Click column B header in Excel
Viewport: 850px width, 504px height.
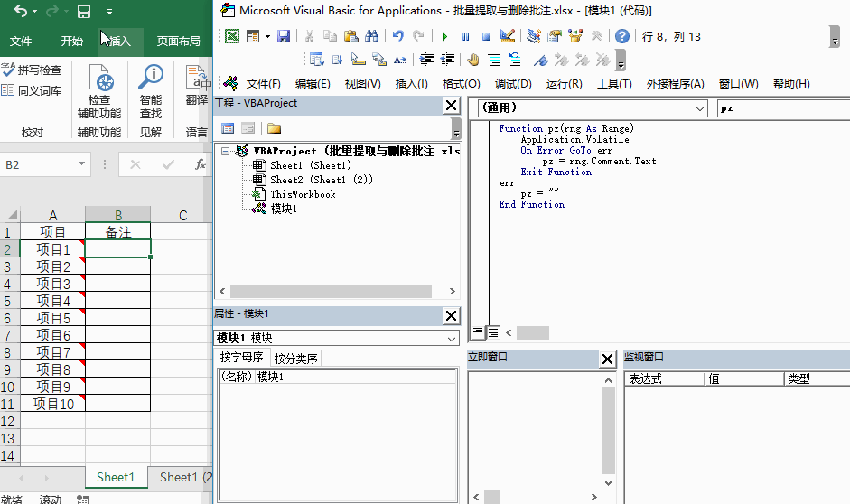click(118, 215)
